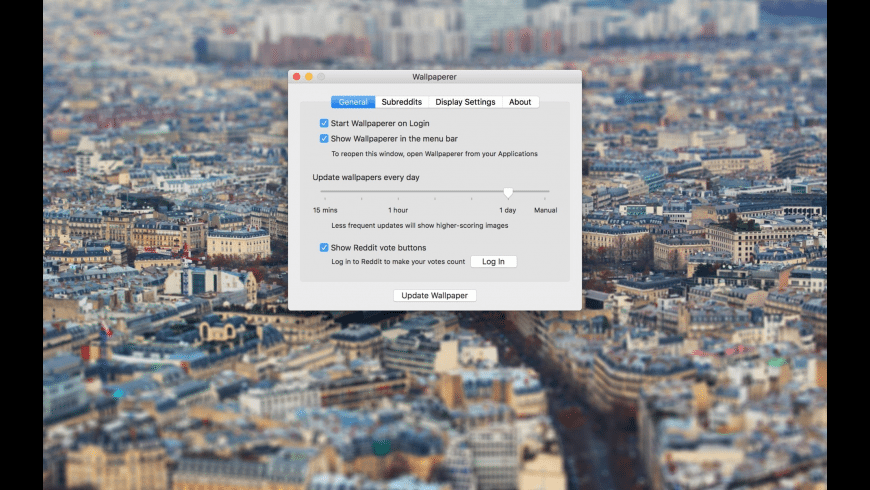The image size is (870, 490).
Task: Click the '15 mins' slider label
Action: click(325, 210)
